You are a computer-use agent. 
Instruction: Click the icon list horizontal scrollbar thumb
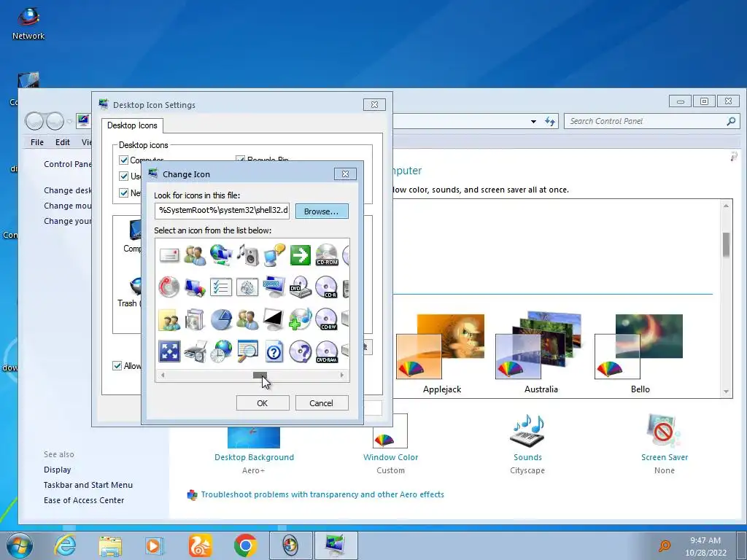[260, 376]
